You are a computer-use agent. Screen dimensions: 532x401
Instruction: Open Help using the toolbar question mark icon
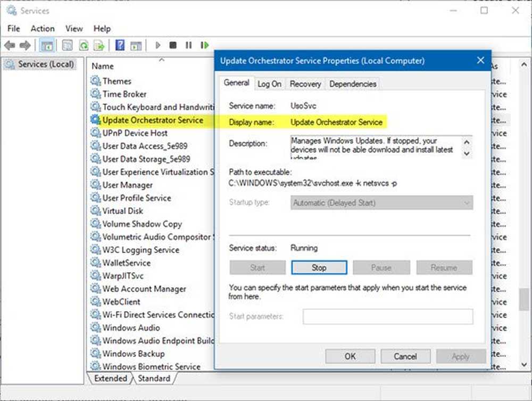119,45
